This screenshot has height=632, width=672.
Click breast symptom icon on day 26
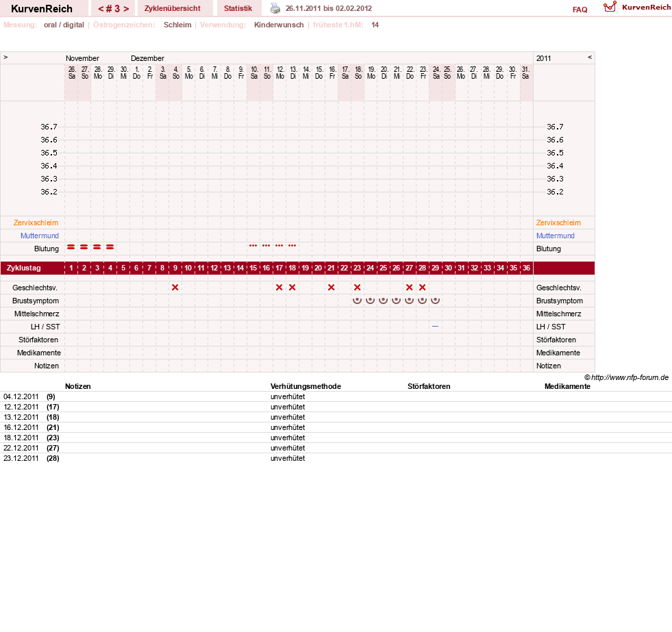pyautogui.click(x=397, y=301)
